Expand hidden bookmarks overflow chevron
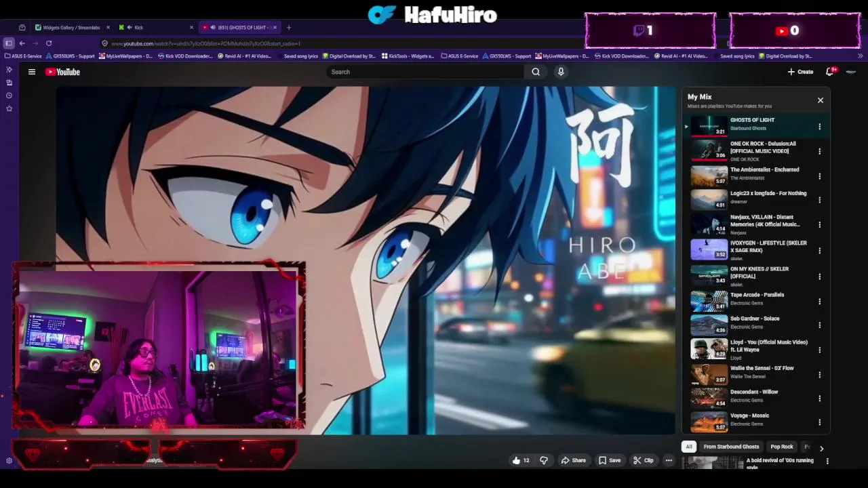The width and height of the screenshot is (868, 488). click(861, 56)
